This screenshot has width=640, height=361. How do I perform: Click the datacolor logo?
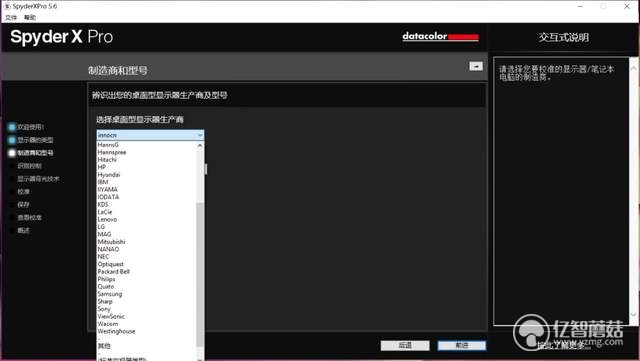tap(440, 37)
